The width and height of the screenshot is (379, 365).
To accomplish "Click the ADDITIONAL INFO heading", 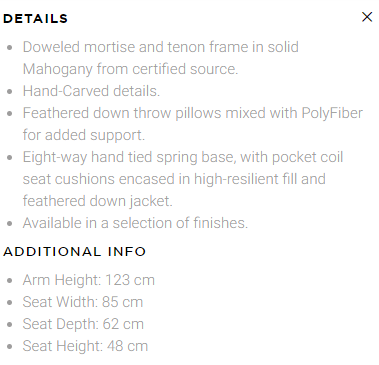I will (75, 252).
